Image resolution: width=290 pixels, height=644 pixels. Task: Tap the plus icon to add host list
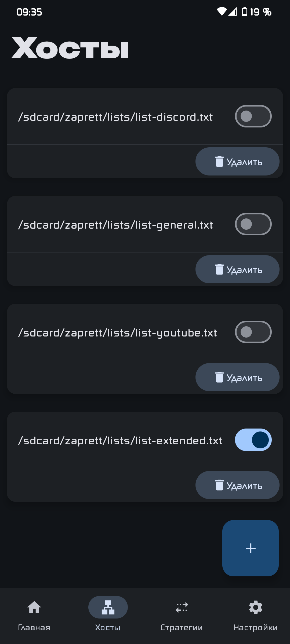(x=251, y=548)
